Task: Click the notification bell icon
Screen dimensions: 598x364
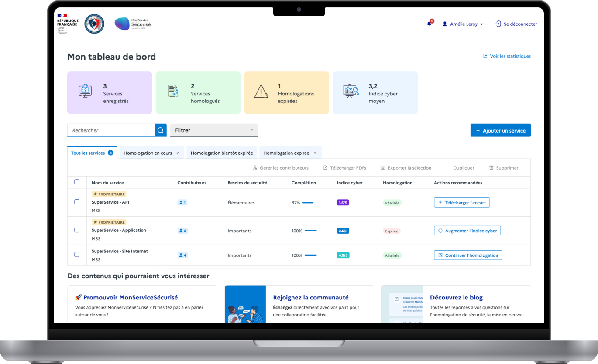Action: click(429, 24)
